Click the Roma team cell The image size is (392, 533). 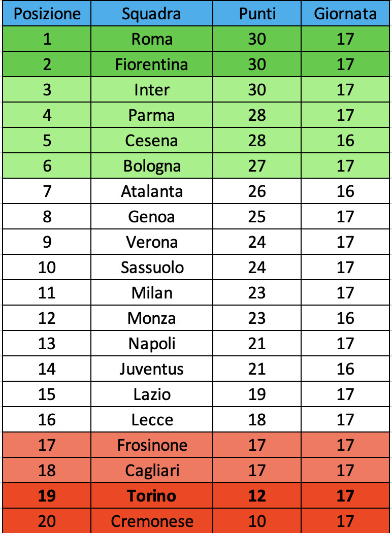[151, 39]
